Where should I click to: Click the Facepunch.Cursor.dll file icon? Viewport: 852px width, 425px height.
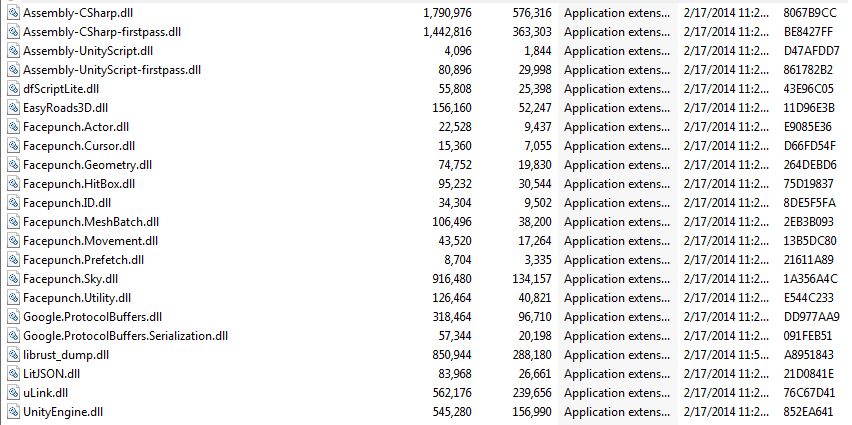pos(13,146)
